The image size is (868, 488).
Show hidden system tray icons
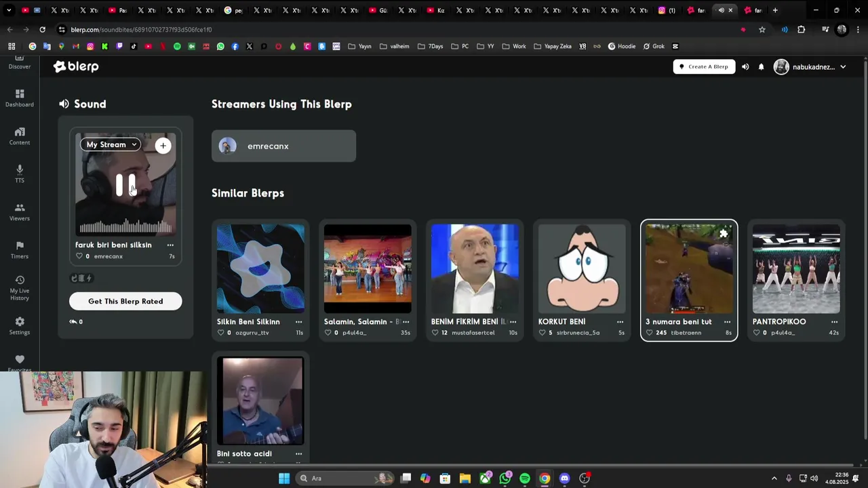(774, 479)
